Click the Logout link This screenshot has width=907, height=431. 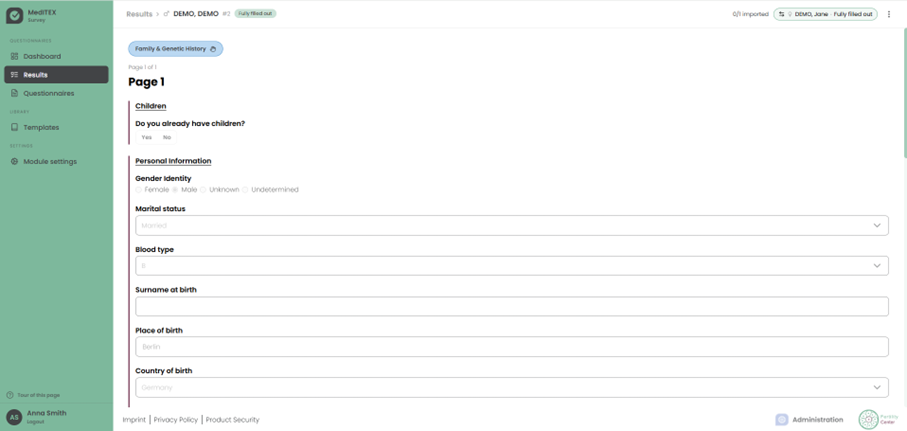[x=35, y=422]
